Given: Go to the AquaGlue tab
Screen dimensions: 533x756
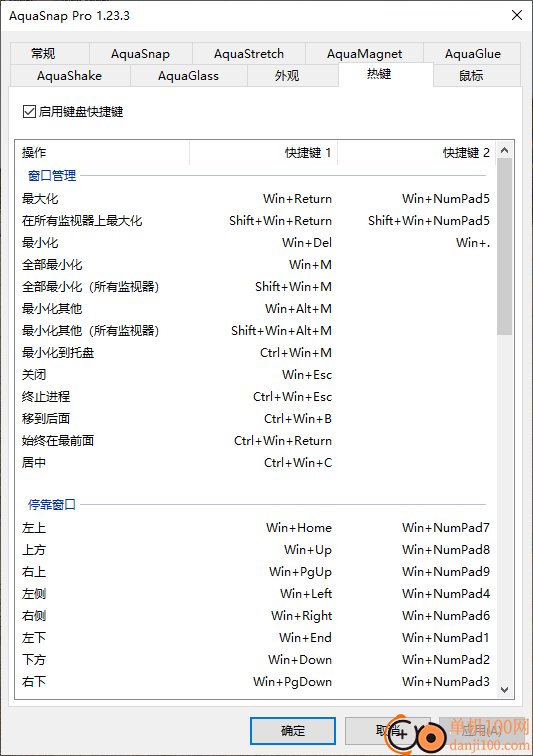Looking at the screenshot, I should click(472, 54).
